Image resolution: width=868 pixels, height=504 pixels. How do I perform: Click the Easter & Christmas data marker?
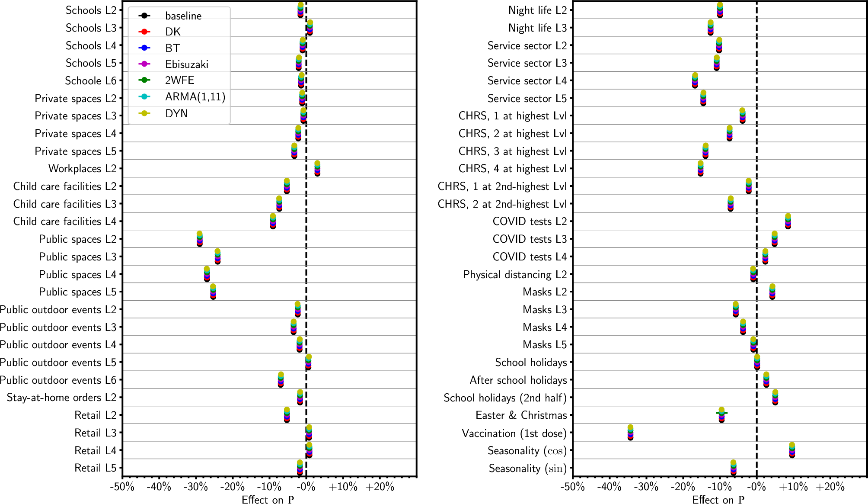(x=721, y=414)
